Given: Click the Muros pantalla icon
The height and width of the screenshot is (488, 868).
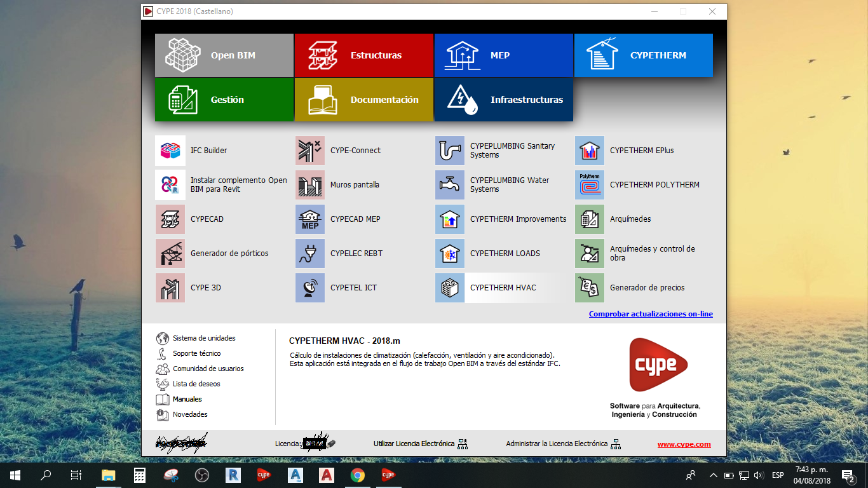Looking at the screenshot, I should click(x=310, y=185).
